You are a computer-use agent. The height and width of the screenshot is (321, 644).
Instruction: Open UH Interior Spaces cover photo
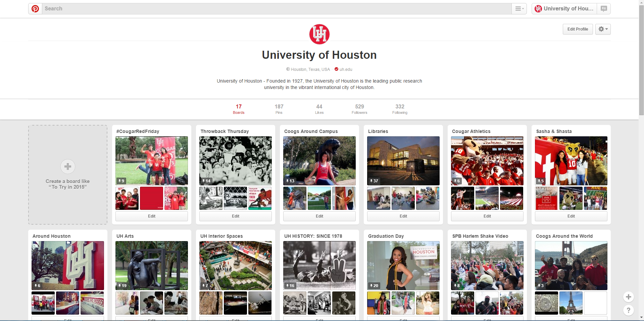(236, 265)
